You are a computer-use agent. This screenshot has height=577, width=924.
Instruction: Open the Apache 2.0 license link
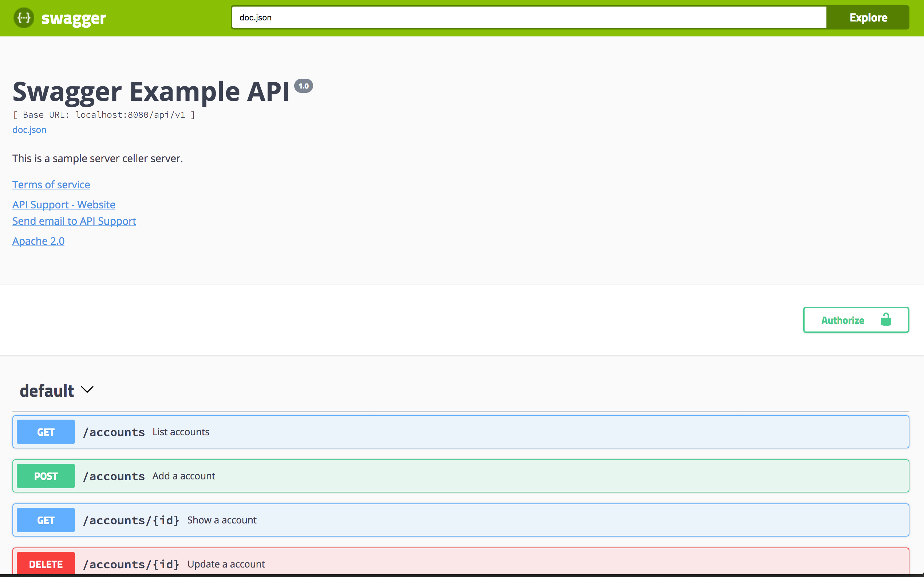coord(38,241)
